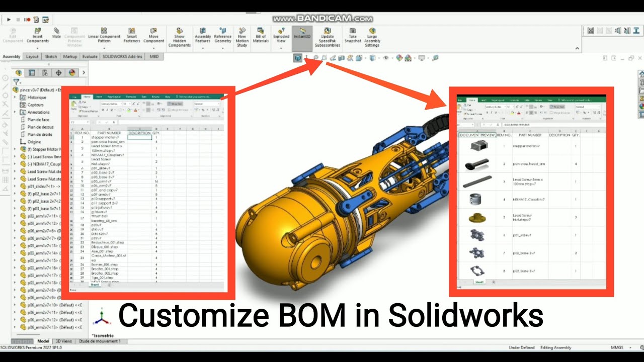Switch to 3D Views bottom tab
This screenshot has width=644, height=362.
63,341
